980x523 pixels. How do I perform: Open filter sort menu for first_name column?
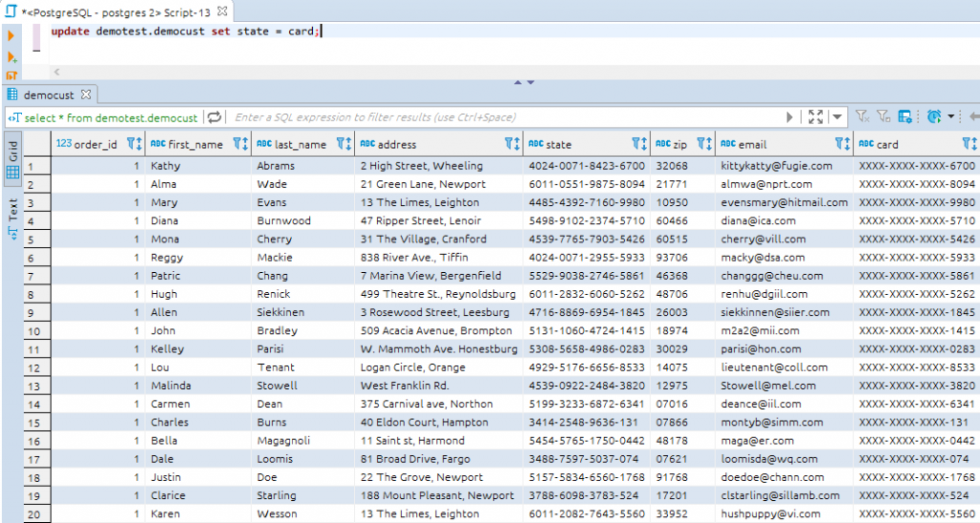(x=239, y=145)
